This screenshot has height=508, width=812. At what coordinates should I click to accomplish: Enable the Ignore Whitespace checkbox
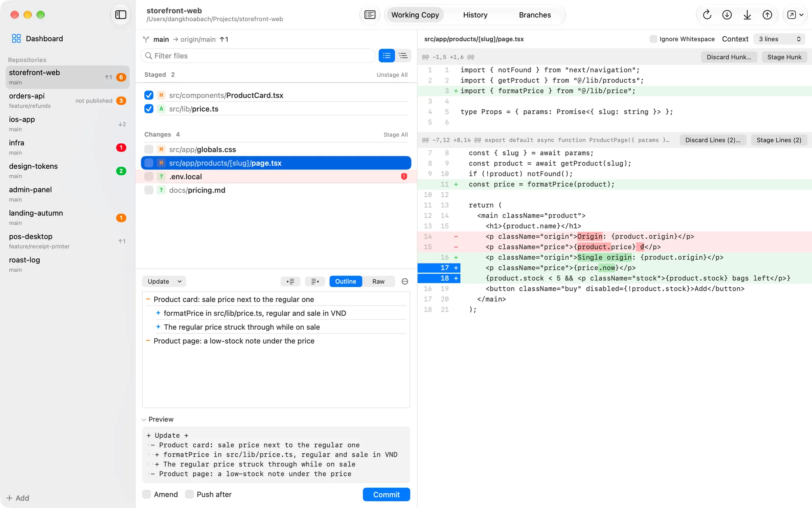653,39
